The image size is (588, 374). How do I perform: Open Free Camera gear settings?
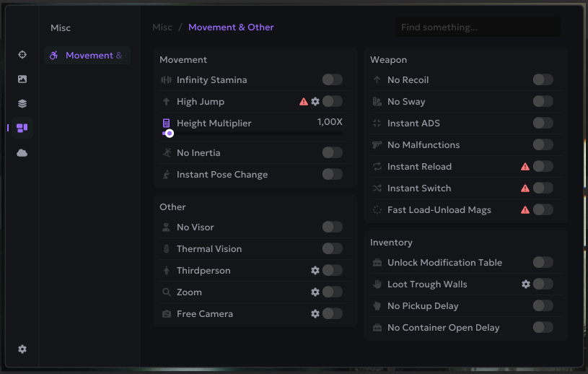[315, 314]
